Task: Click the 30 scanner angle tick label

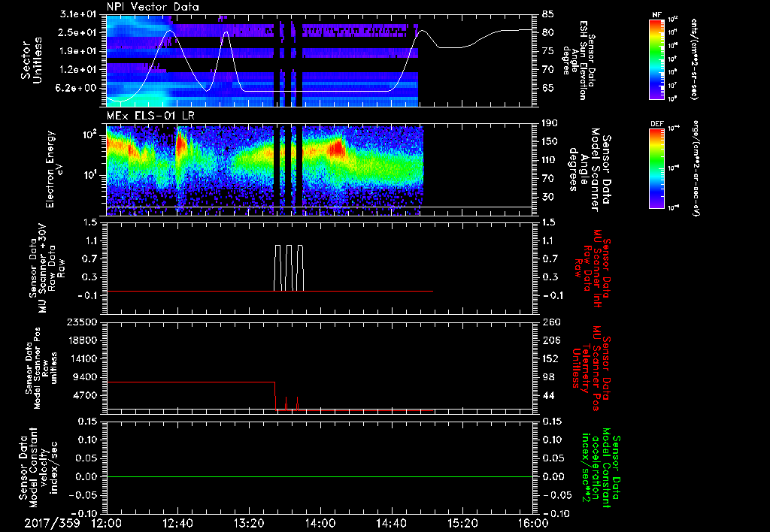Action: coord(548,197)
